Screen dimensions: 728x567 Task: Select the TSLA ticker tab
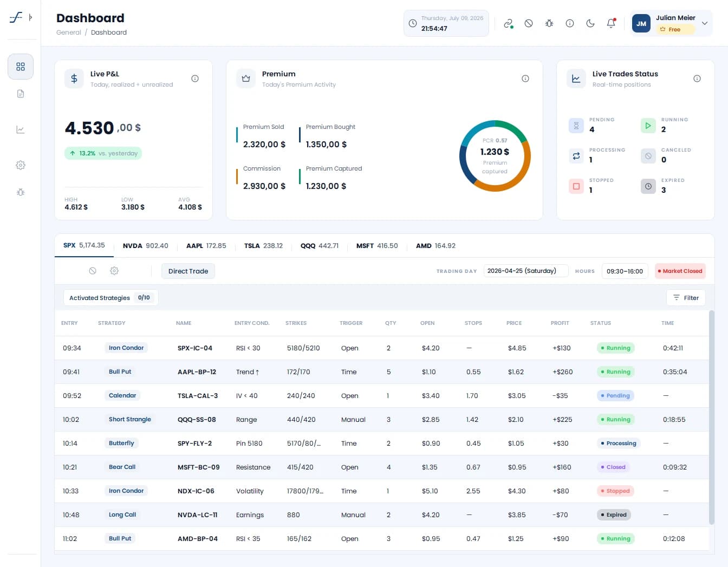point(263,246)
